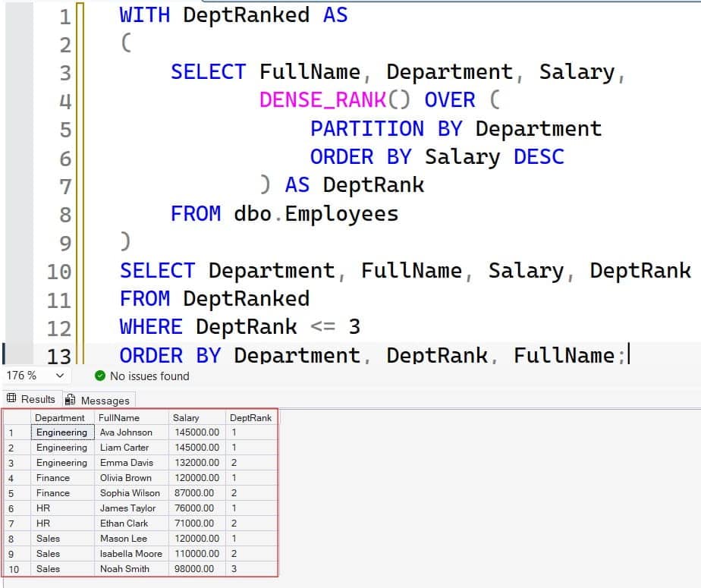Click line number 10 in the gutter
701x588 pixels.
click(x=59, y=272)
